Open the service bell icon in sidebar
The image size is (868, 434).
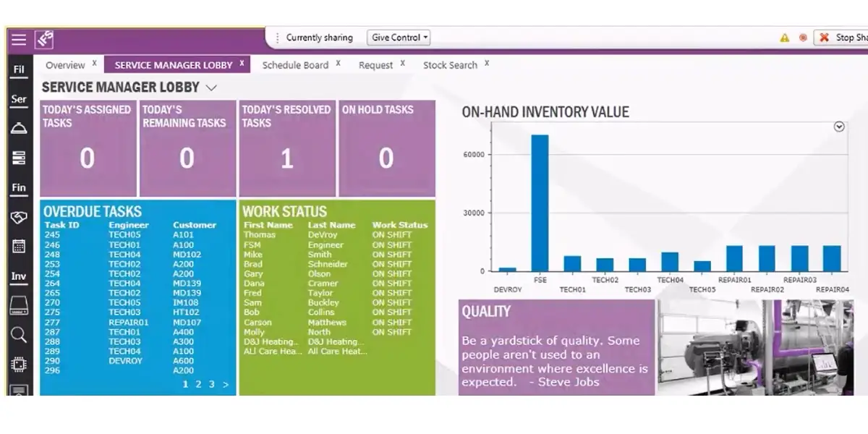19,128
